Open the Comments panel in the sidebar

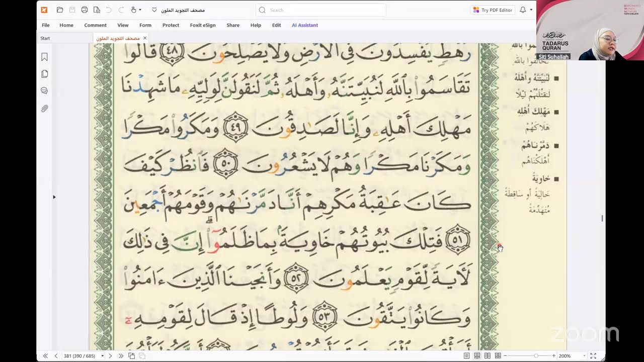pyautogui.click(x=44, y=90)
